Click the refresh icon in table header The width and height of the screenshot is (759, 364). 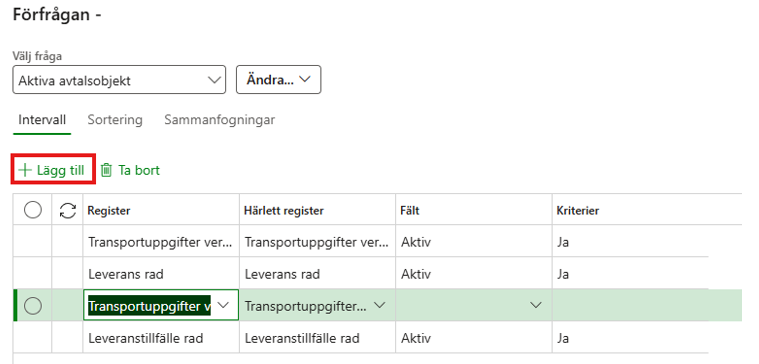(x=68, y=210)
